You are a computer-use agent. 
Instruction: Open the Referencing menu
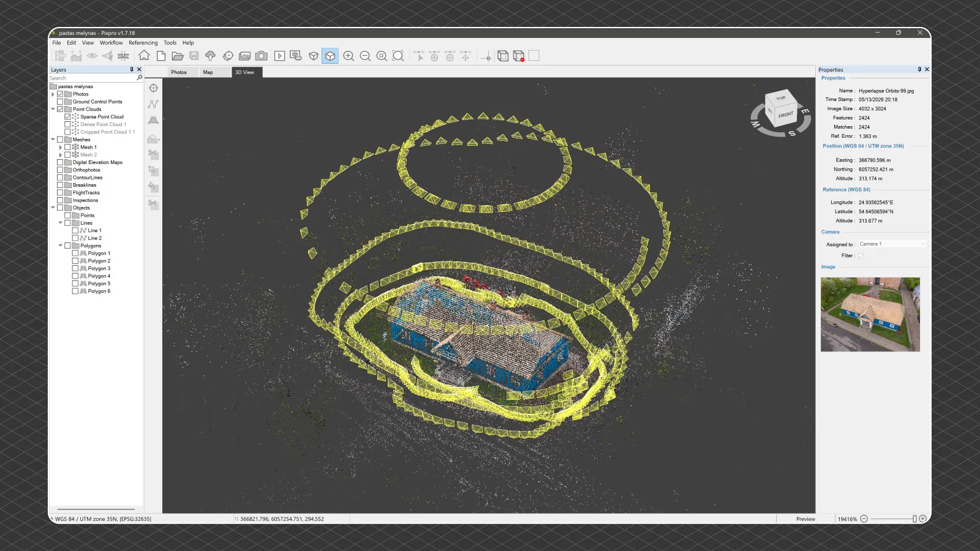click(x=143, y=43)
